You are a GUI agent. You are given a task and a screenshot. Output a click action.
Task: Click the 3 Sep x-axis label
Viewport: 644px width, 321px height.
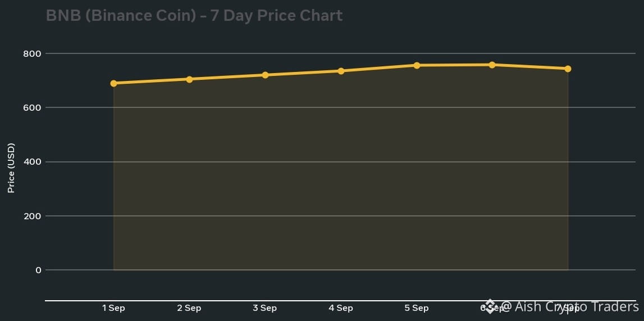tap(265, 308)
